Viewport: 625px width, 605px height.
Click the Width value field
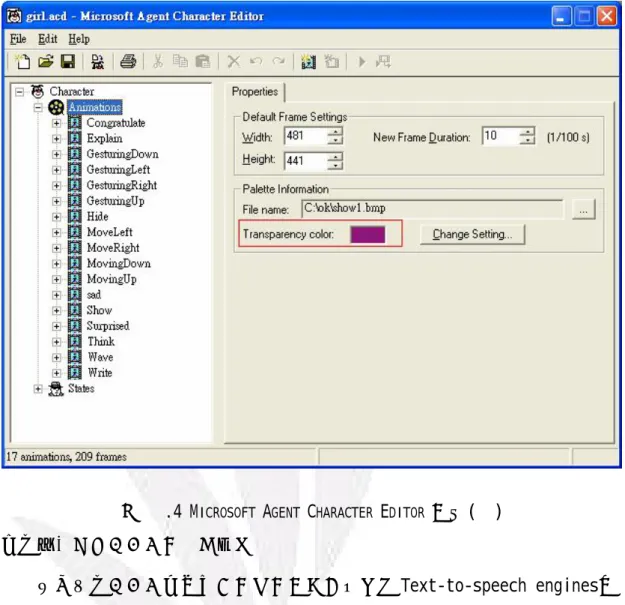tap(306, 136)
